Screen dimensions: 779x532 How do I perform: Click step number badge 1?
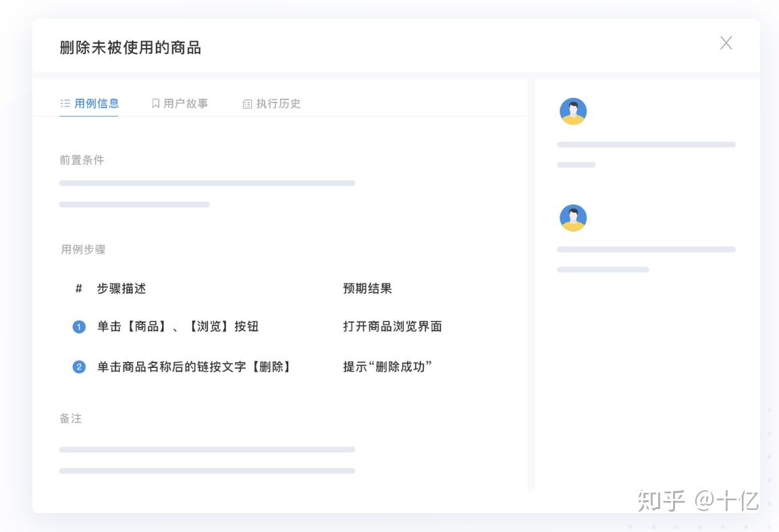(80, 326)
